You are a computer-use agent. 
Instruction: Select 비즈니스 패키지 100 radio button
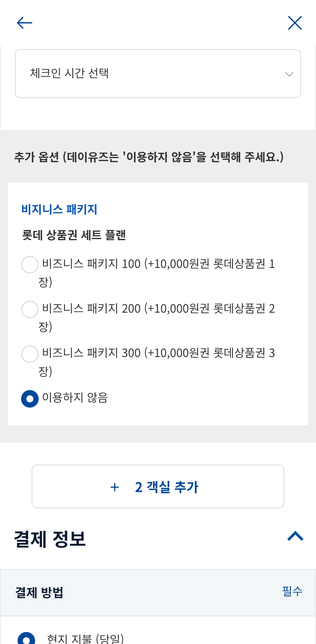[x=30, y=265]
